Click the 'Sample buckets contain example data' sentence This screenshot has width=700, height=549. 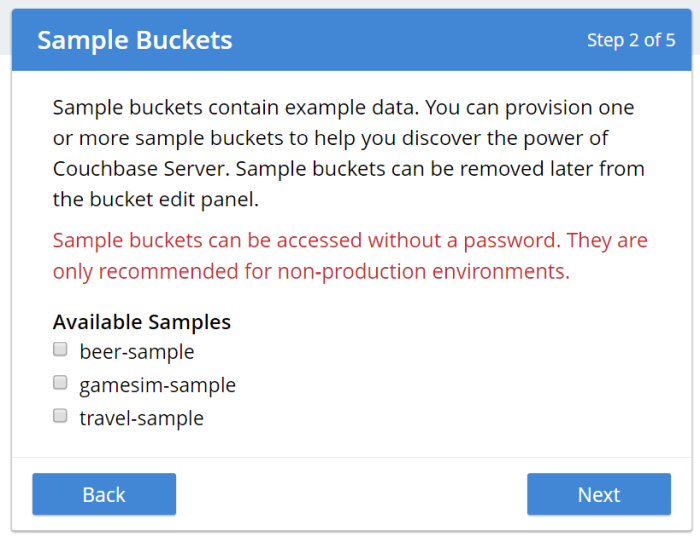pos(236,108)
